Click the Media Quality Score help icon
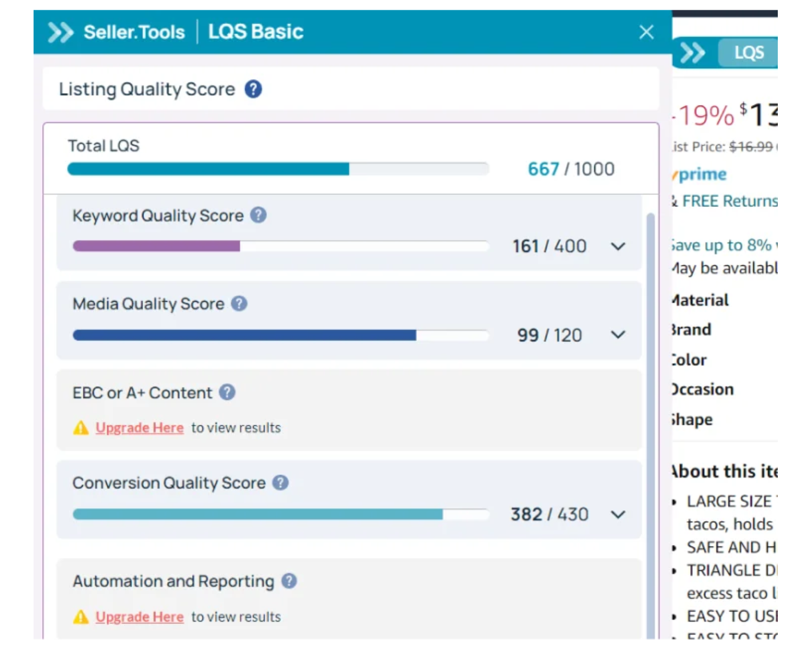Viewport: 812px width, 650px height. 238,303
